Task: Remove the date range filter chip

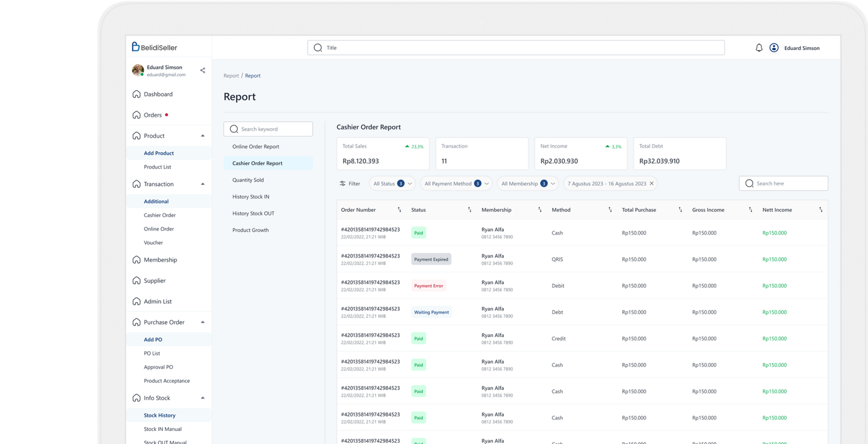Action: (651, 183)
